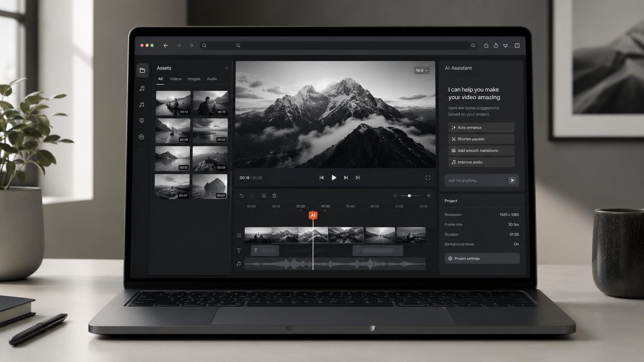The image size is (644, 362).
Task: Select the music note audio track icon
Action: [x=239, y=264]
